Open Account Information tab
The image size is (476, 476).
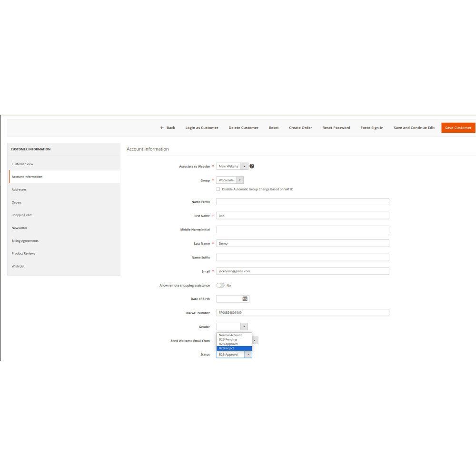(64, 177)
